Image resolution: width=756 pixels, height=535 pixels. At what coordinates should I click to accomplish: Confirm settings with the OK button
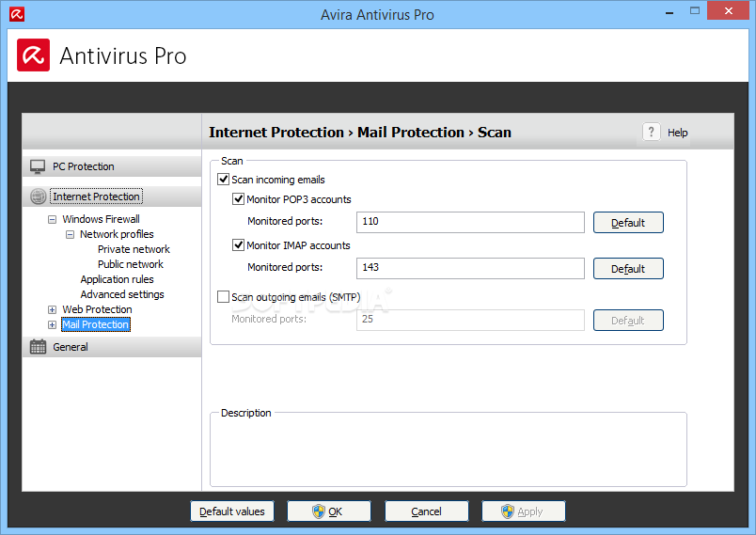[x=329, y=511]
